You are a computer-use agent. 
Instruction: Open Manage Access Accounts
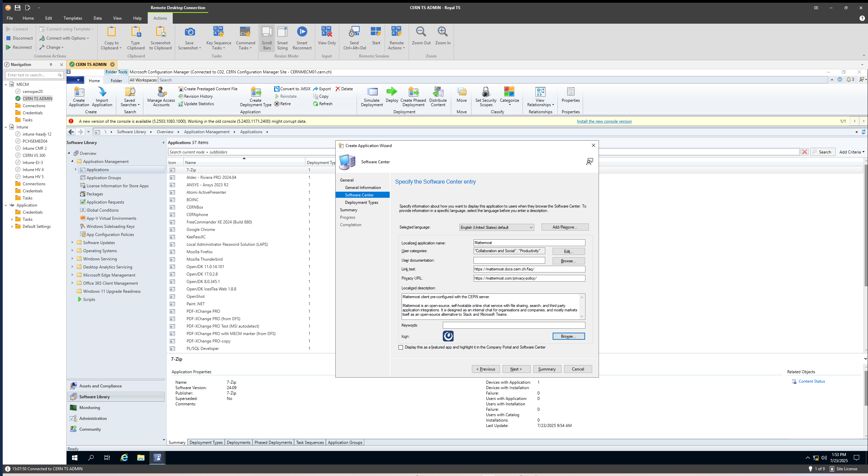point(161,97)
